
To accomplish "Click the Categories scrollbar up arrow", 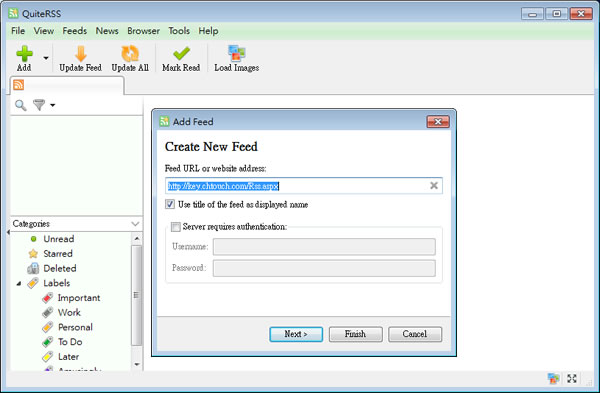I will click(137, 238).
